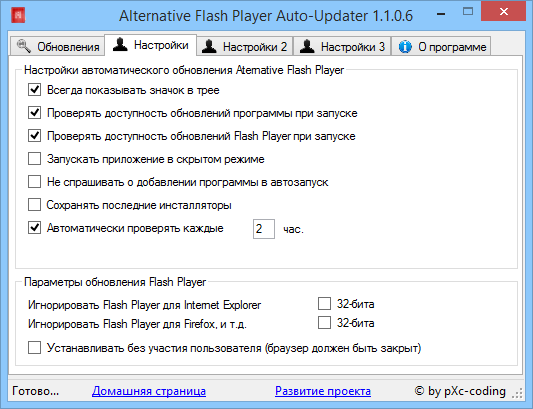Toggle Проверять доступность обновлений программы при запуске
Viewport: 533px width, 409px height.
(x=34, y=113)
